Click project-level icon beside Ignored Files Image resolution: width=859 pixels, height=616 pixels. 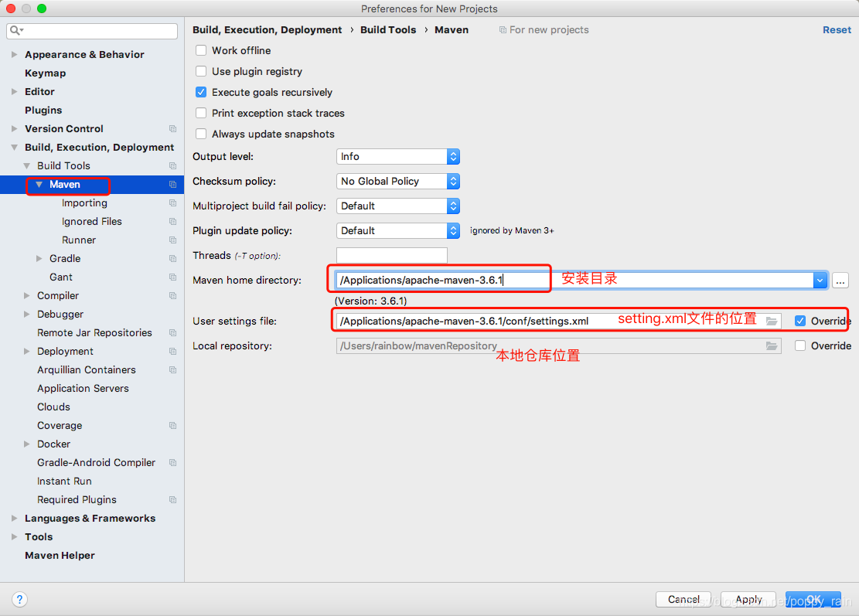pos(172,222)
